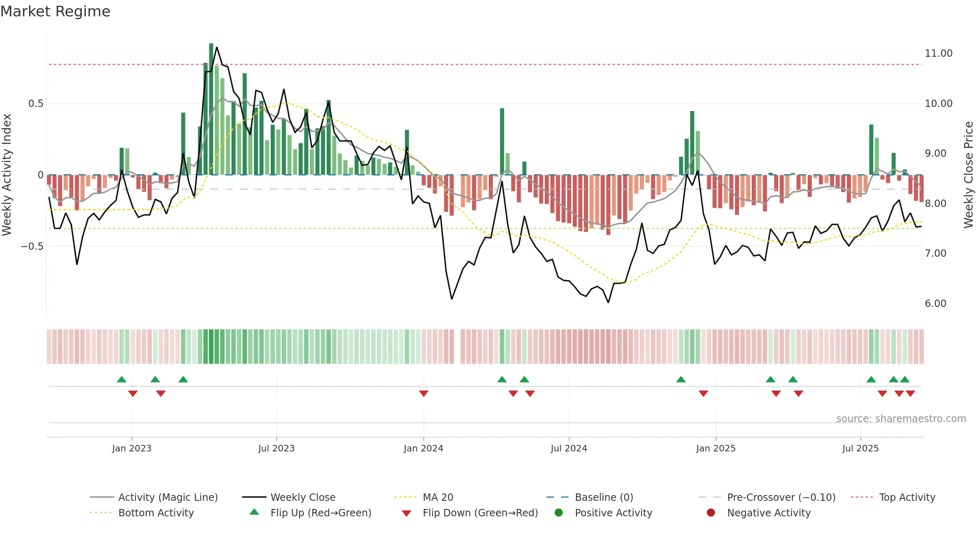Click the 10.00 price axis tick

click(x=938, y=104)
